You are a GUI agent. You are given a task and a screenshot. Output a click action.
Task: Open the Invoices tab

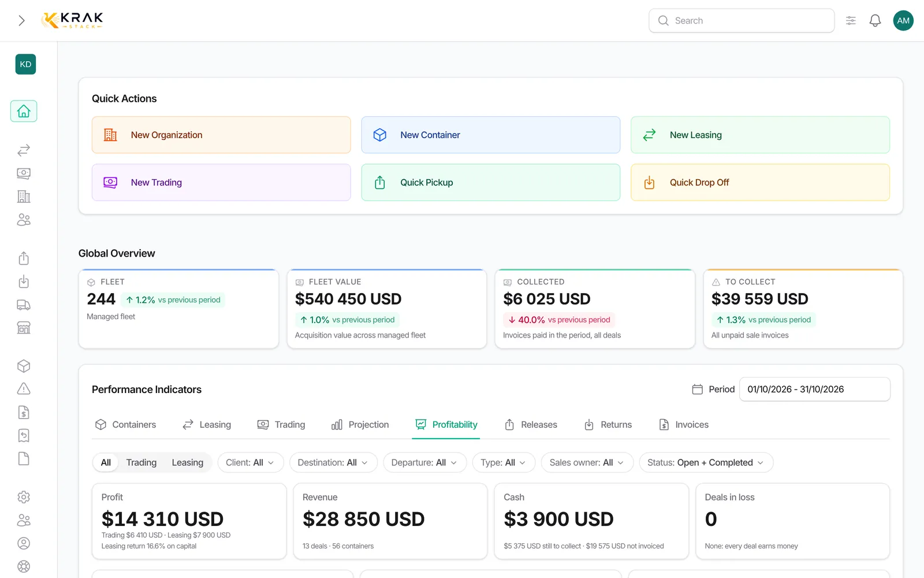[684, 425]
